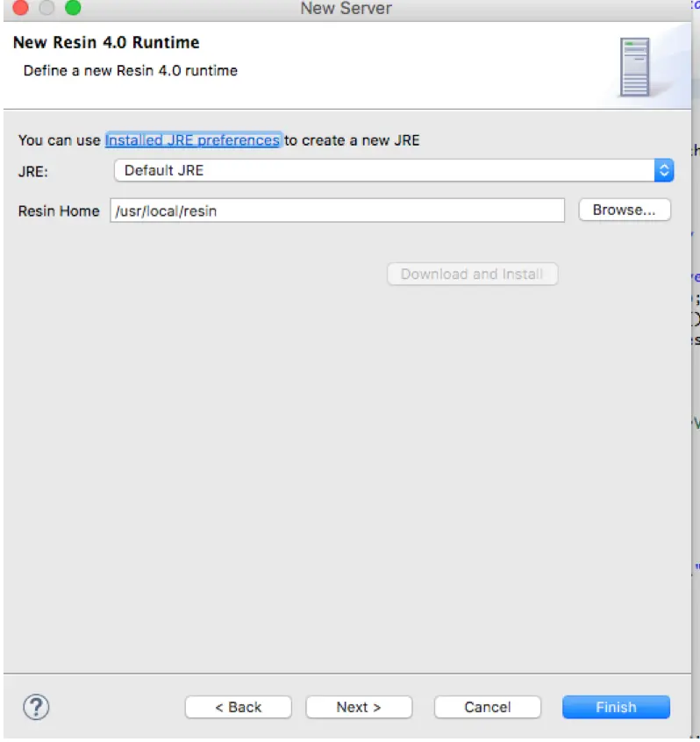Image resolution: width=700 pixels, height=742 pixels.
Task: Click the 'Resin Home' label
Action: 59,210
